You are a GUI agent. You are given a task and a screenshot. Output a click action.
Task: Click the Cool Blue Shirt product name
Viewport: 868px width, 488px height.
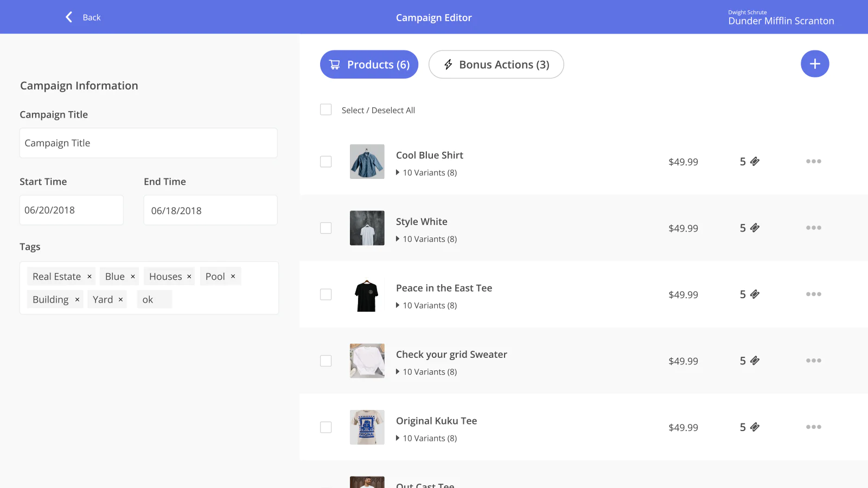point(430,155)
